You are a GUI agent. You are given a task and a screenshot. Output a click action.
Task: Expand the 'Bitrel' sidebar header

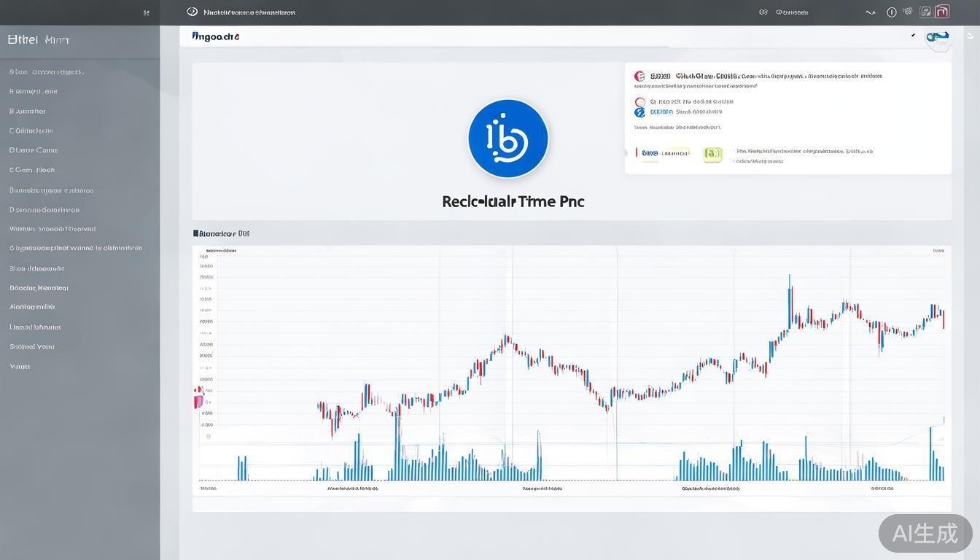click(39, 40)
